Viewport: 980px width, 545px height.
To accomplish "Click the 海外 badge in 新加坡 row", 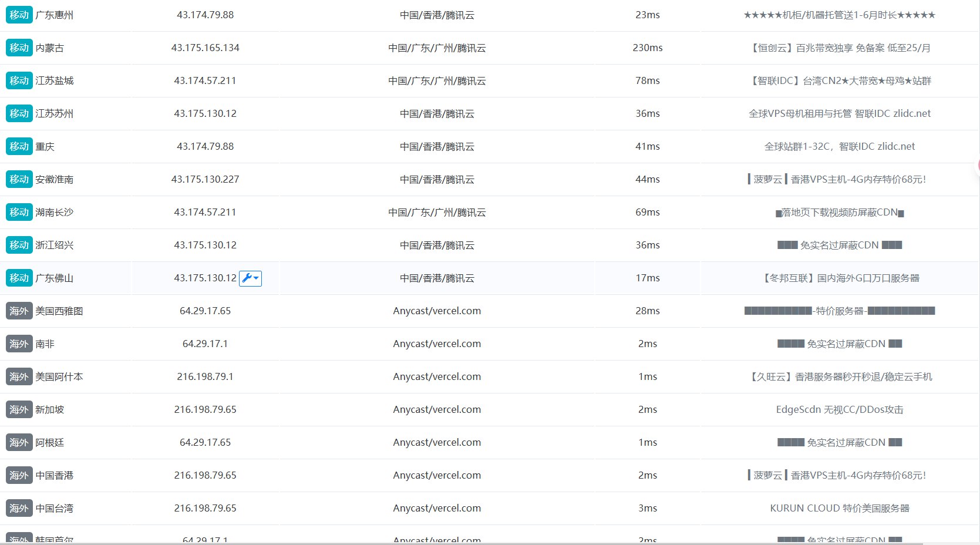I will coord(19,410).
